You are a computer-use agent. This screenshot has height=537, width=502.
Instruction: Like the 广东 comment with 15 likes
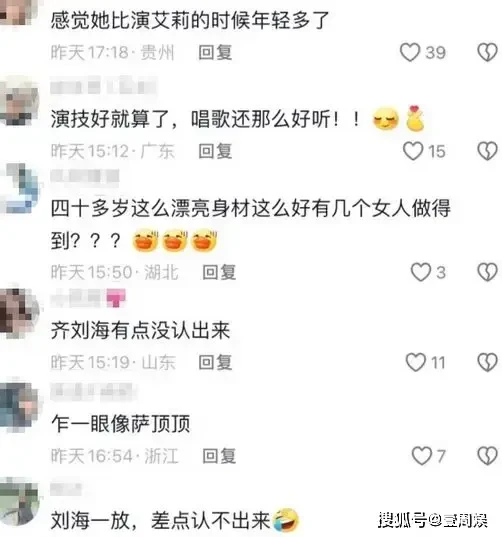tap(413, 151)
